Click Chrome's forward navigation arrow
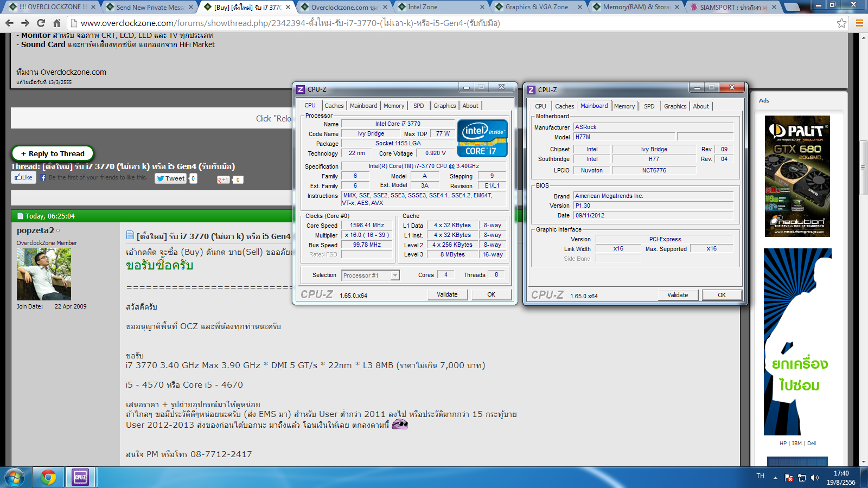Screen dimensions: 868x488 pos(25,23)
